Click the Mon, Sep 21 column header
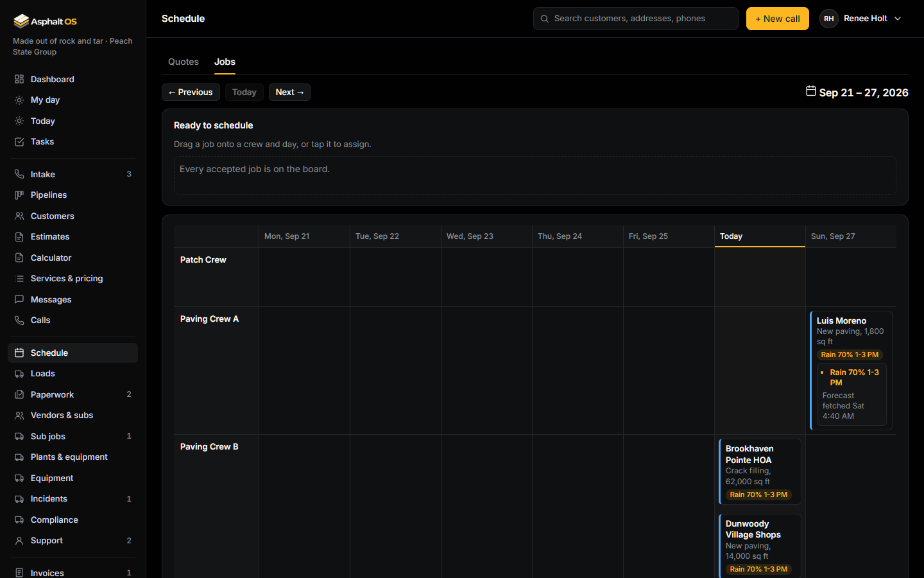This screenshot has height=578, width=924. point(304,236)
